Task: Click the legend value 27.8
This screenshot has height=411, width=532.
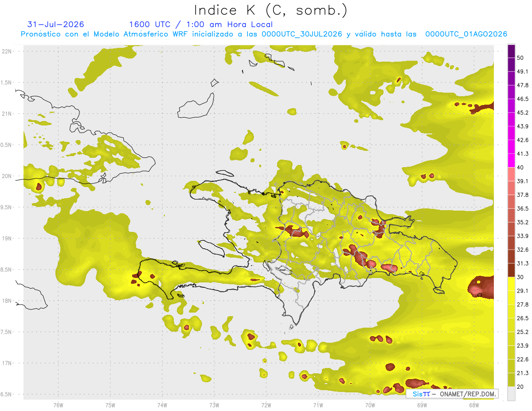Action: [523, 305]
